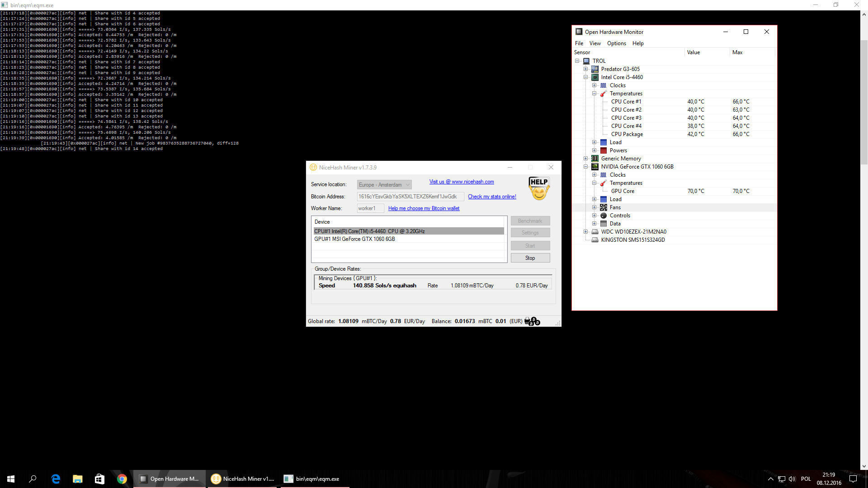Collapse the NVIDIA GeForce GTX 1060 node
Screen dimensions: 868x488
point(586,167)
